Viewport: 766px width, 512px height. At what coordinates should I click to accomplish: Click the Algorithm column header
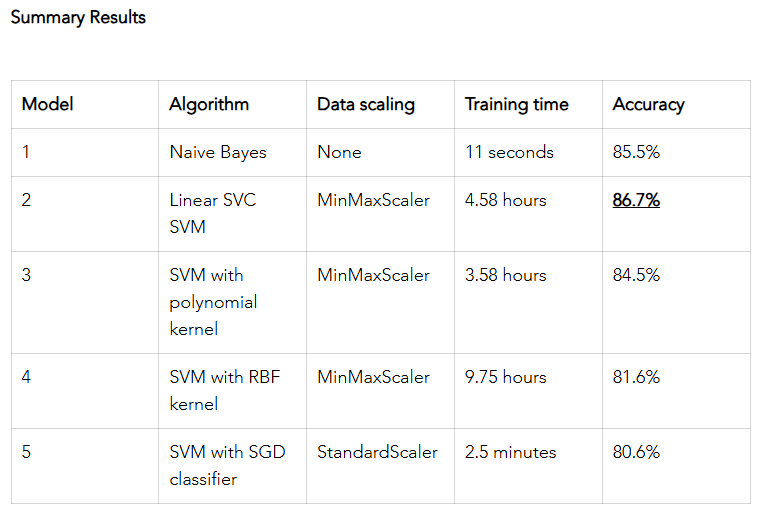[x=209, y=104]
